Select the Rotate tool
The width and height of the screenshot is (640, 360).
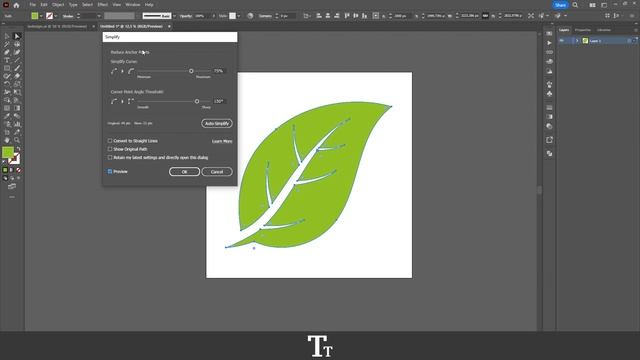click(x=7, y=84)
